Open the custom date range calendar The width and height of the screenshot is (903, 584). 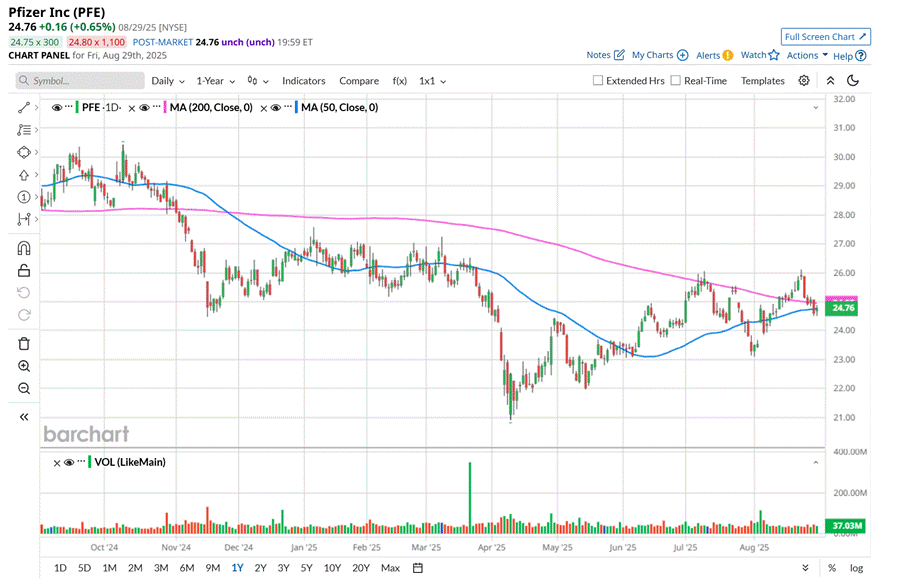click(418, 568)
